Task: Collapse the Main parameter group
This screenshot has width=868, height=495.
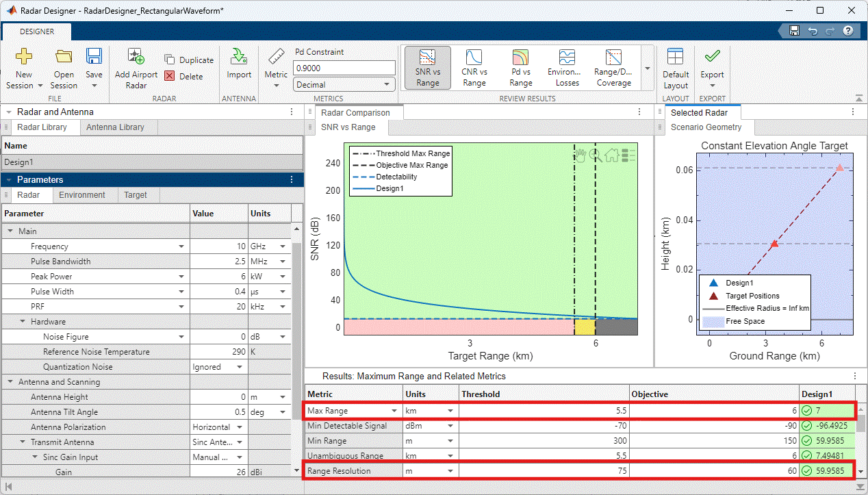Action: click(x=10, y=231)
